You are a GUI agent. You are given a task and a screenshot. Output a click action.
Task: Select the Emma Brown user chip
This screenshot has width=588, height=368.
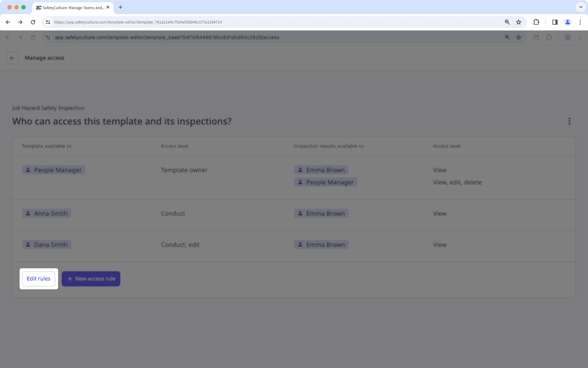click(x=321, y=170)
